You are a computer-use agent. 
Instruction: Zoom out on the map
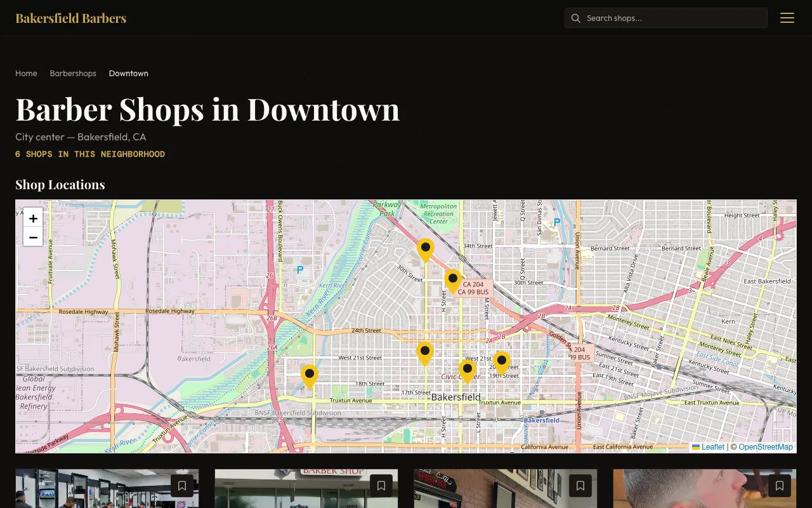pos(33,237)
